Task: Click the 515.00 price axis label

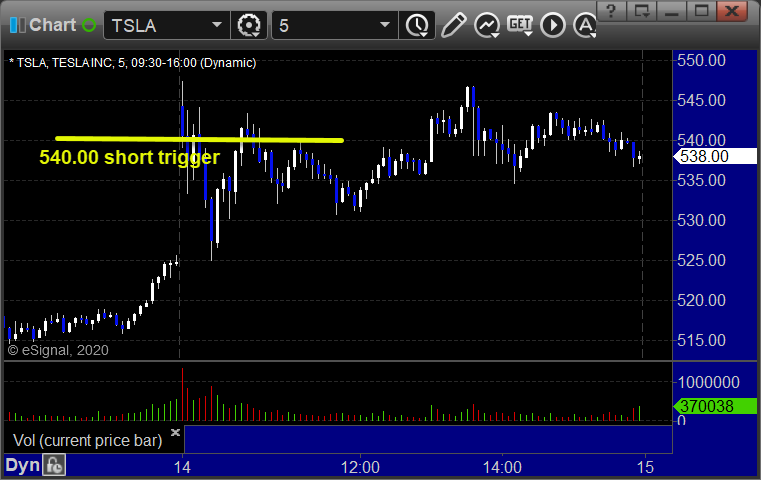Action: (x=701, y=340)
